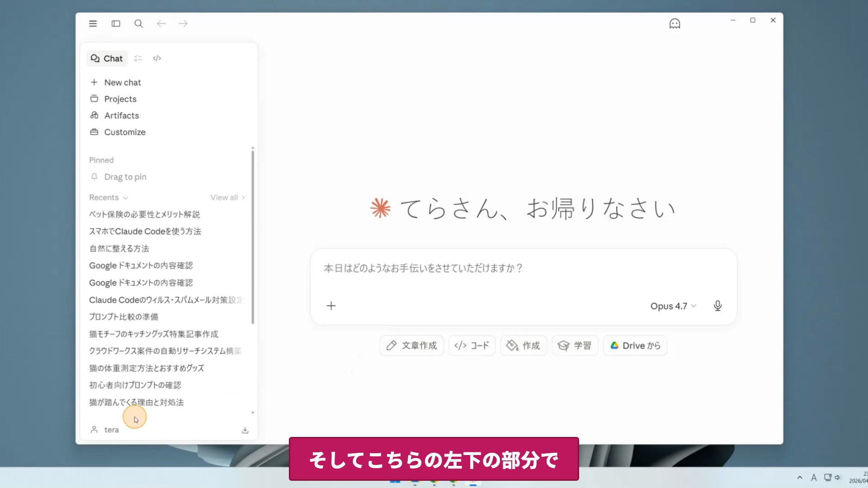Click View all recents link
868x488 pixels.
[227, 197]
